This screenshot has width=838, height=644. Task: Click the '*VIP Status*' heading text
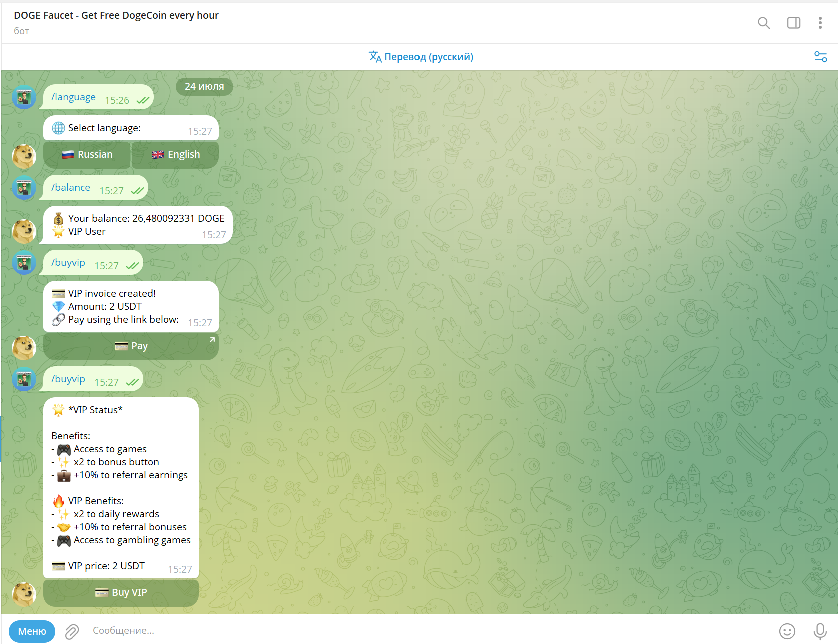coord(95,410)
